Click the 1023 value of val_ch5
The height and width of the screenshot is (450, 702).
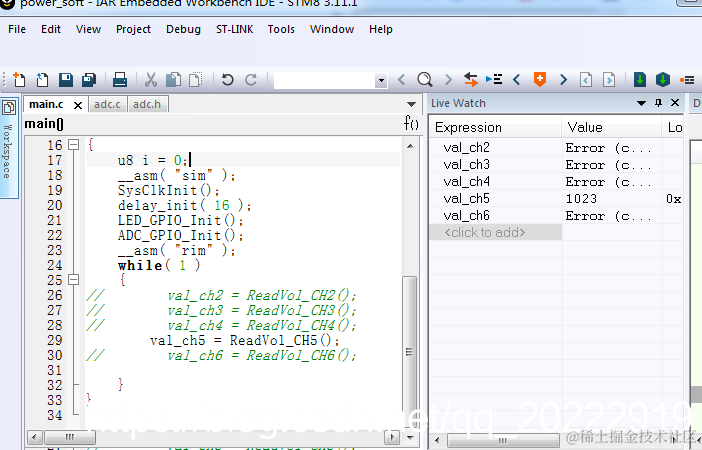pyautogui.click(x=581, y=198)
